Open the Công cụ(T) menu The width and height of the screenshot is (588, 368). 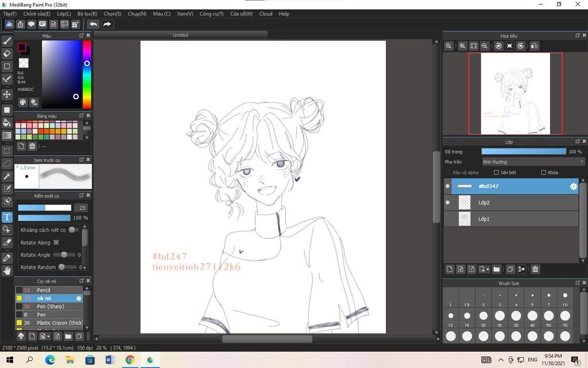(x=211, y=14)
